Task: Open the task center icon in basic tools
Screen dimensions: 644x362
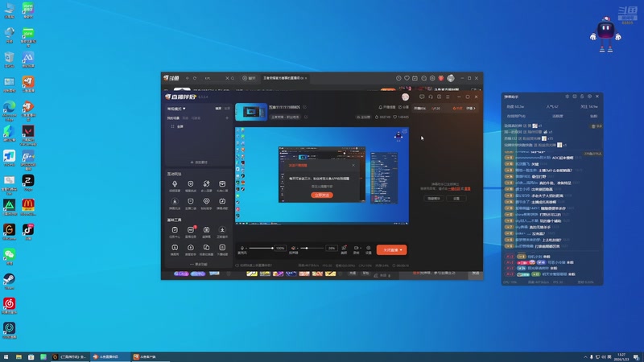Action: (x=175, y=230)
